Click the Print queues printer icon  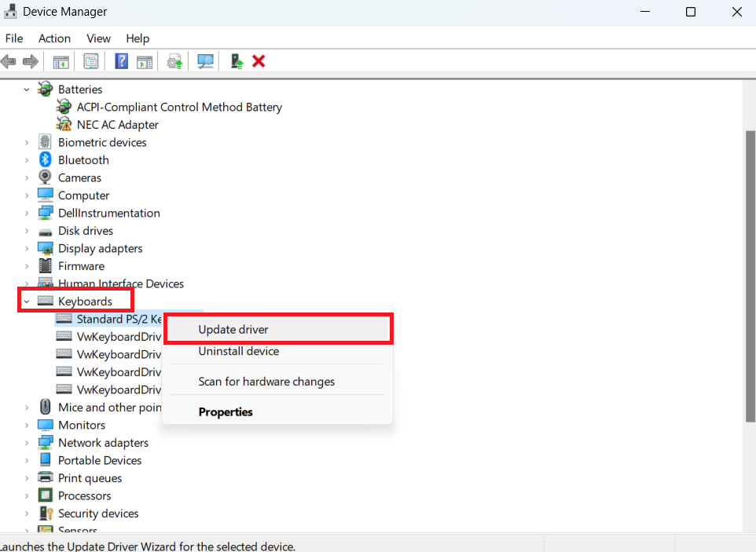point(46,477)
